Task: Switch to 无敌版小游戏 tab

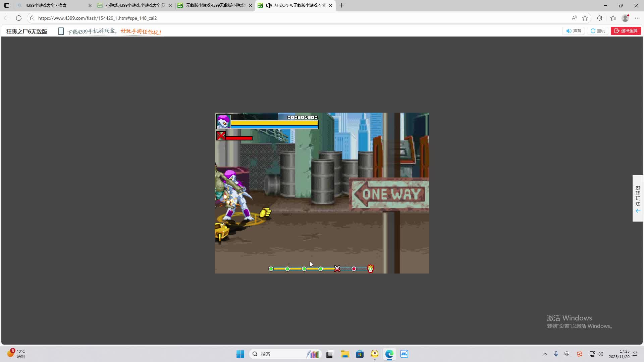Action: point(215,5)
